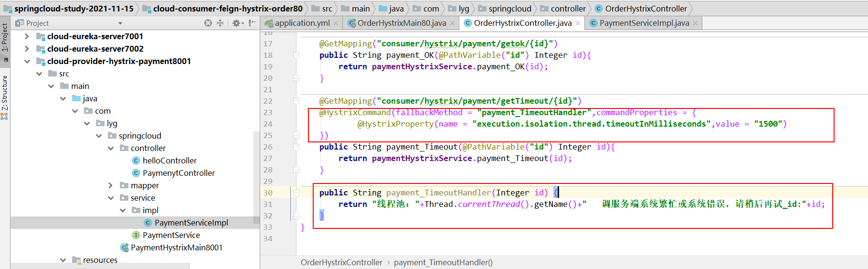
Task: Click PaymentHystrixMain8001 run-class icon
Action: click(124, 247)
